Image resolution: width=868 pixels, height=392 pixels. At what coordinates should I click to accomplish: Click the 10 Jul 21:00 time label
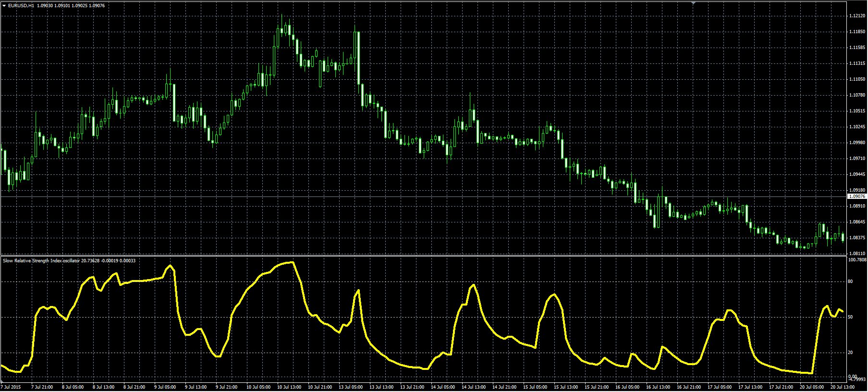tap(320, 387)
